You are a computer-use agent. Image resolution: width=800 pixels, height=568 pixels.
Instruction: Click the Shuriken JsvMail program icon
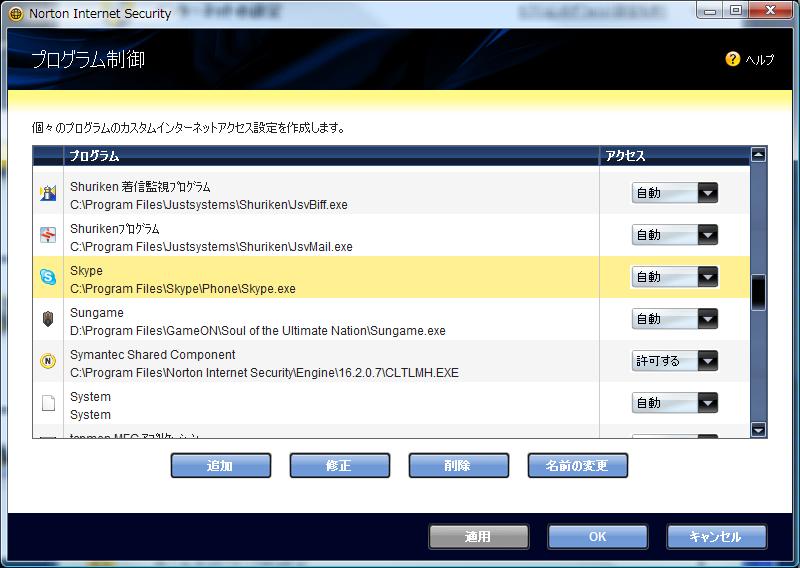coord(48,235)
